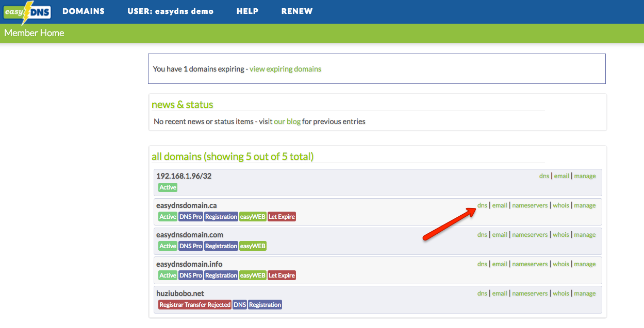Open the RENEW menu
The image size is (644, 328).
pos(297,11)
